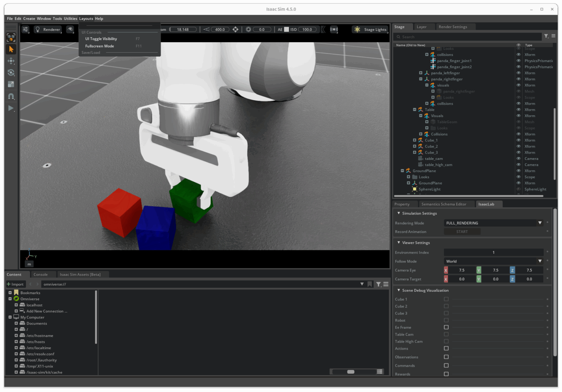Enable the Ee Frame debug checkbox
This screenshot has height=392, width=562.
[446, 327]
